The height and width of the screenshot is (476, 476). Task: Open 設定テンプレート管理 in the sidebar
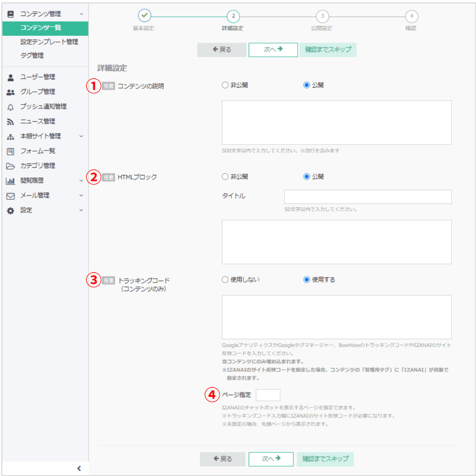[x=49, y=42]
